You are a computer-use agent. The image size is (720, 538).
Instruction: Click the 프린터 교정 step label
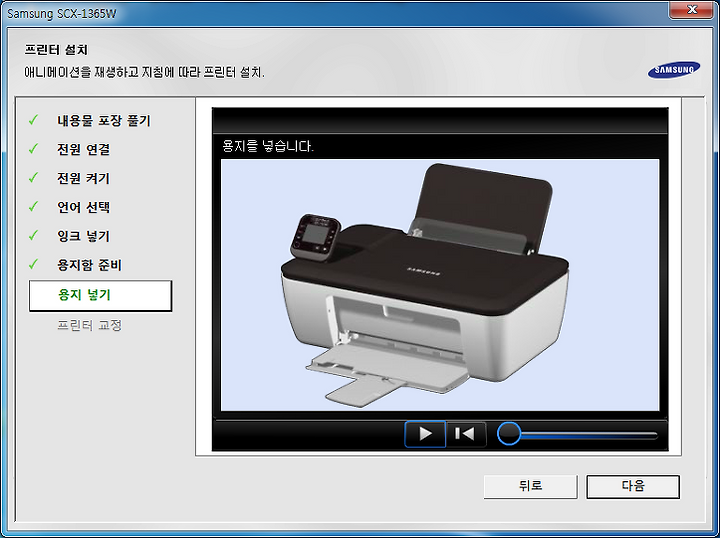(90, 325)
